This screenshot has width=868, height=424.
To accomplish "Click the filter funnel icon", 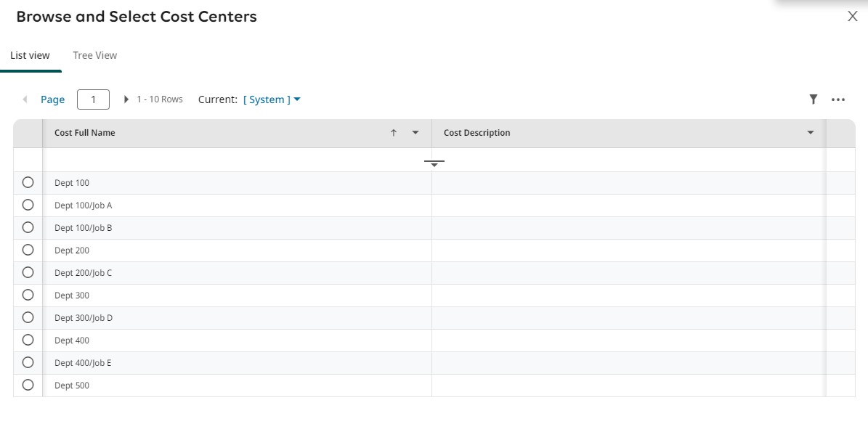I will tap(814, 99).
